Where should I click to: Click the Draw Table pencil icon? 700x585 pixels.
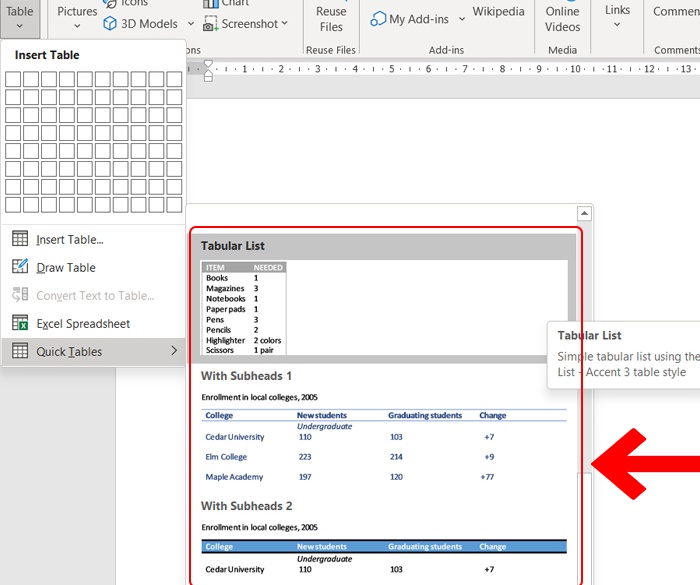pos(20,267)
